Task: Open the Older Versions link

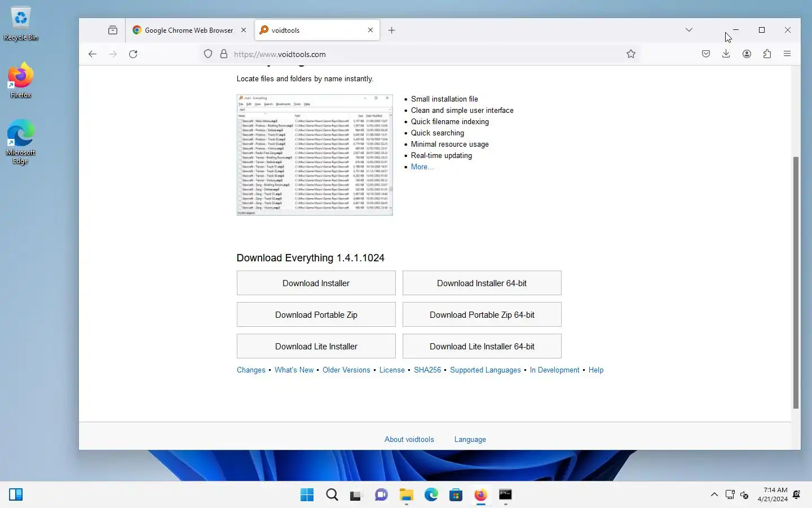Action: (x=346, y=370)
